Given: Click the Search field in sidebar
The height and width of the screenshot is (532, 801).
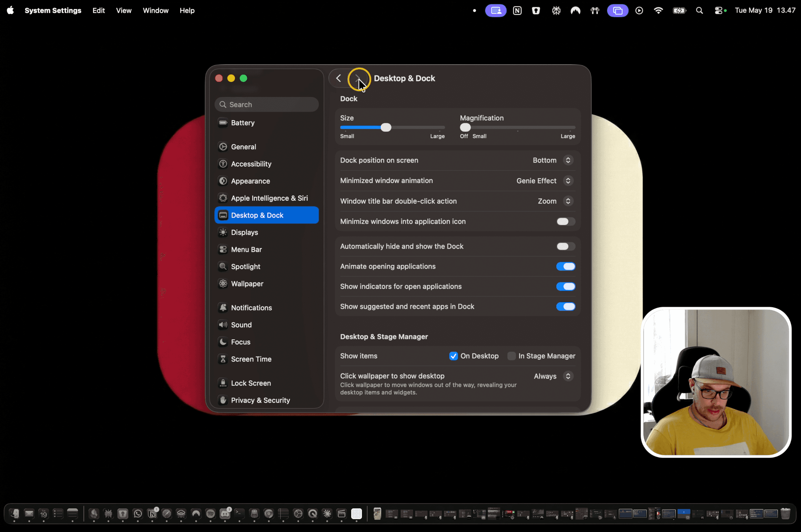Looking at the screenshot, I should coord(266,105).
